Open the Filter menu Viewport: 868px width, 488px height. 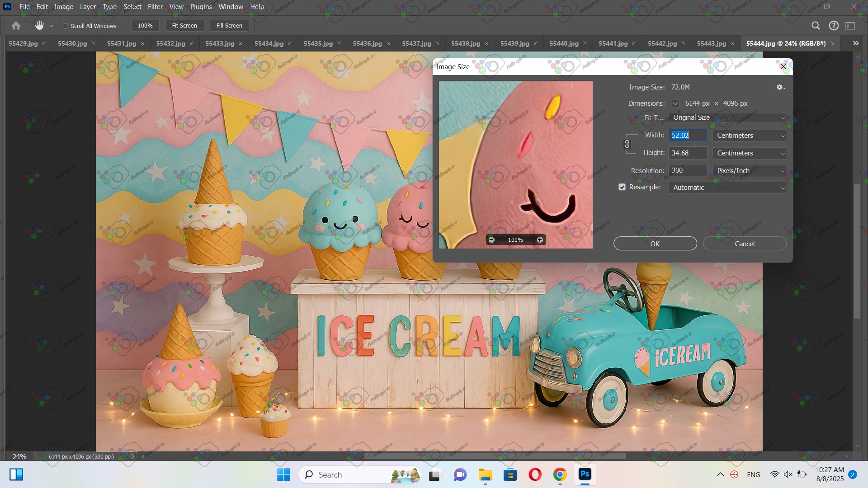(155, 7)
